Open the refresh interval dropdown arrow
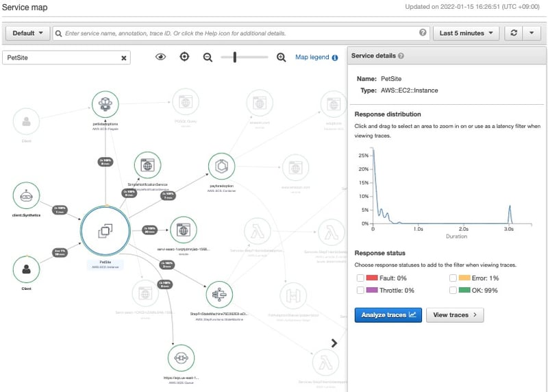Image resolution: width=548 pixels, height=392 pixels. (532, 33)
